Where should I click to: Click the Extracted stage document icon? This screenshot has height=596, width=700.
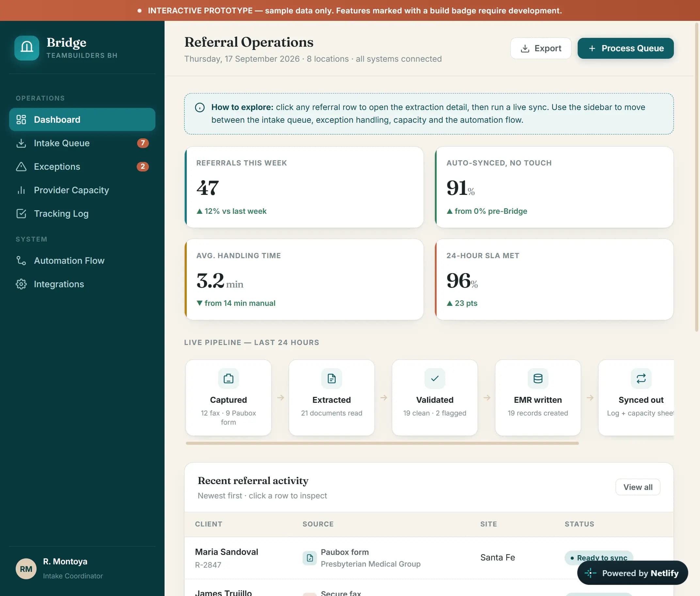coord(331,379)
